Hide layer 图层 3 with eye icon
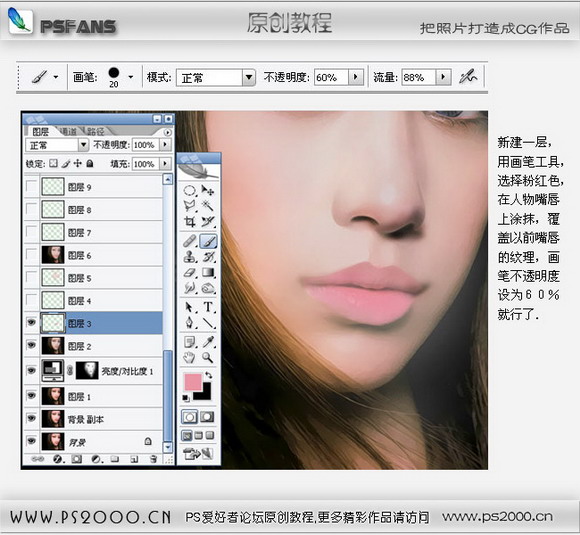Viewport: 580px width, 535px height. pos(31,323)
